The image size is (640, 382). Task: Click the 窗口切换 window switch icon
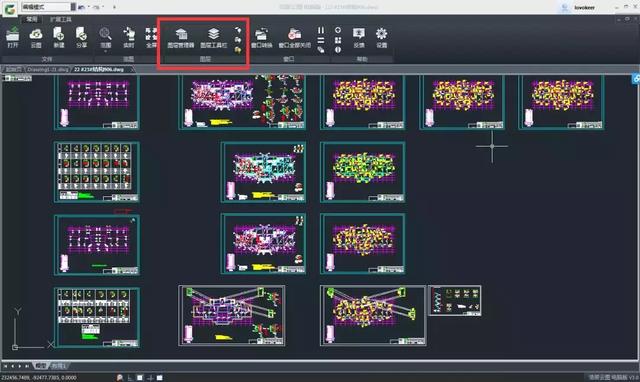261,38
